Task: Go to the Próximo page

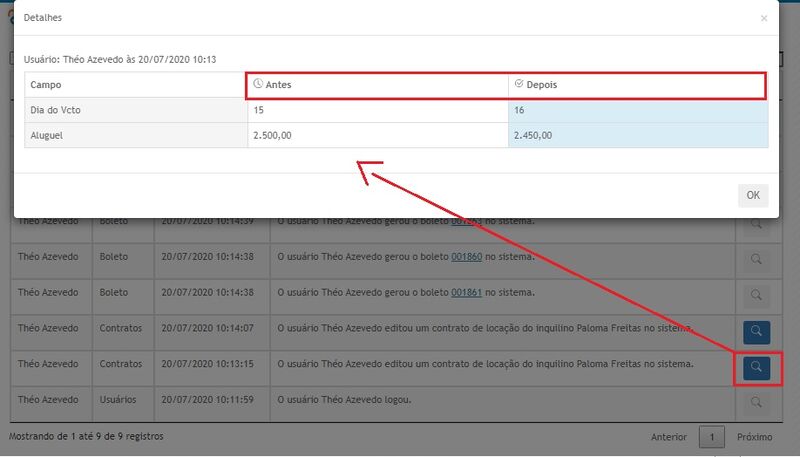Action: click(755, 437)
